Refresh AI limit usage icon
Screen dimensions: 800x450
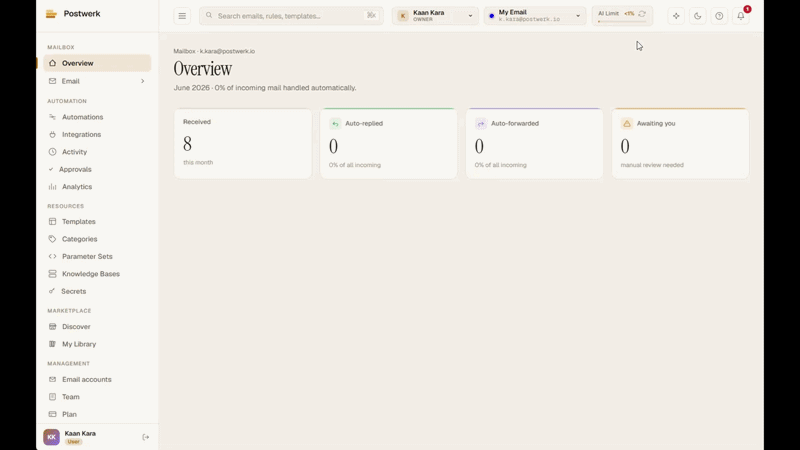[x=642, y=14]
